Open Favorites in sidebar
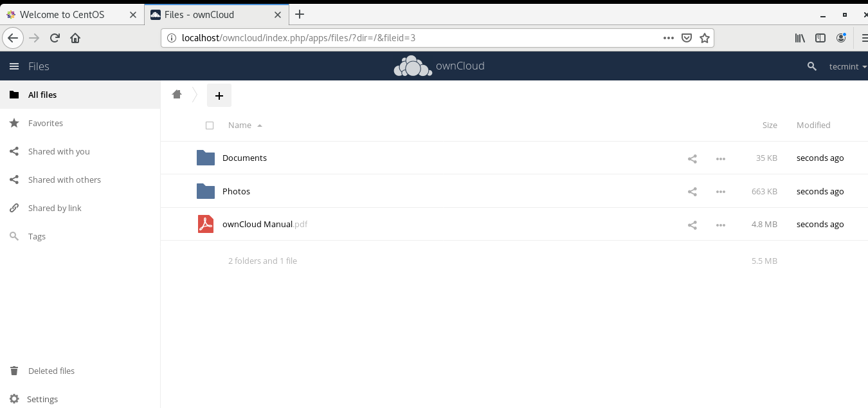Image resolution: width=868 pixels, height=408 pixels. click(x=80, y=123)
